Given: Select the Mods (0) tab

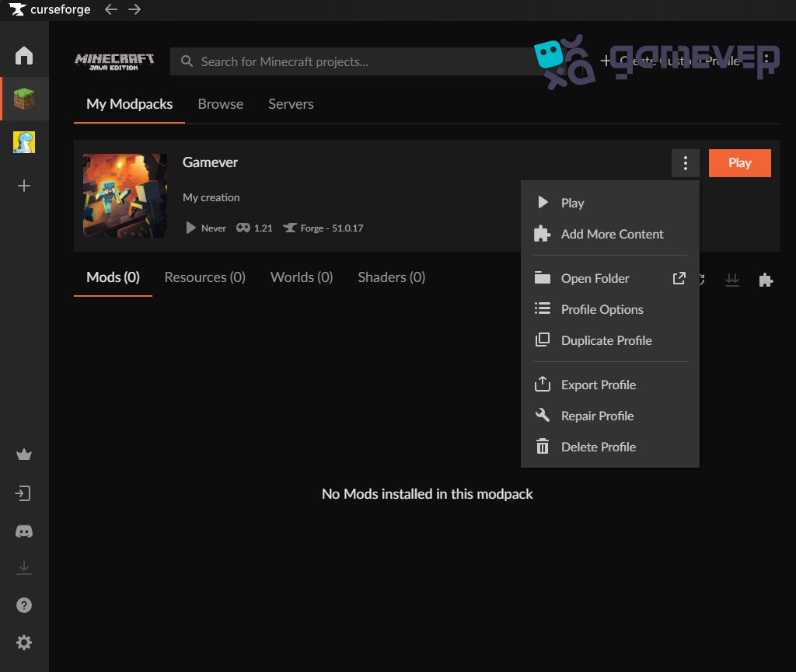Looking at the screenshot, I should pyautogui.click(x=113, y=277).
